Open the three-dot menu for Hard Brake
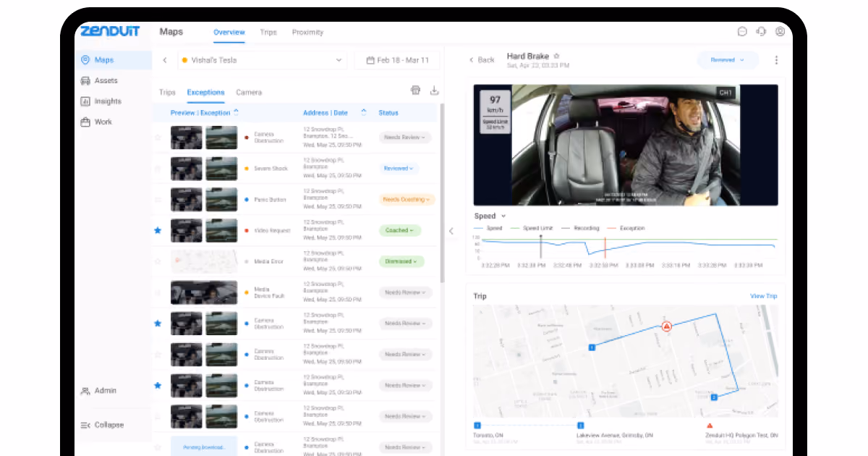Viewport: 868px width, 456px height. click(x=776, y=60)
